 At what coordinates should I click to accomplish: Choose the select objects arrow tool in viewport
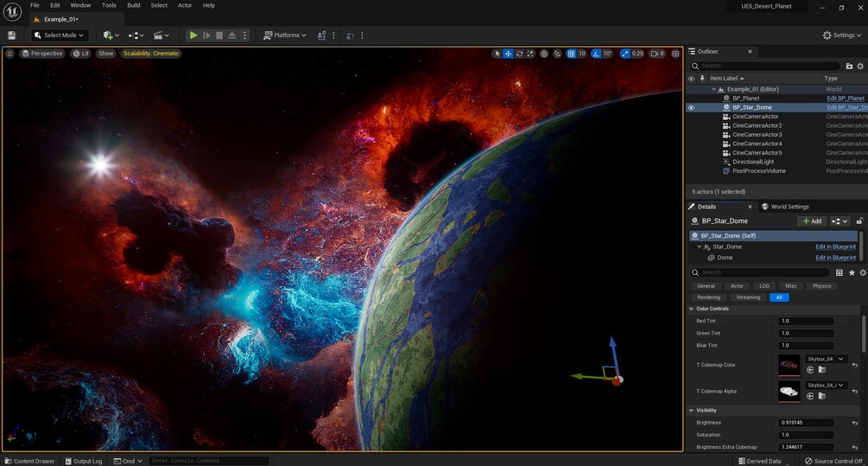coord(497,54)
